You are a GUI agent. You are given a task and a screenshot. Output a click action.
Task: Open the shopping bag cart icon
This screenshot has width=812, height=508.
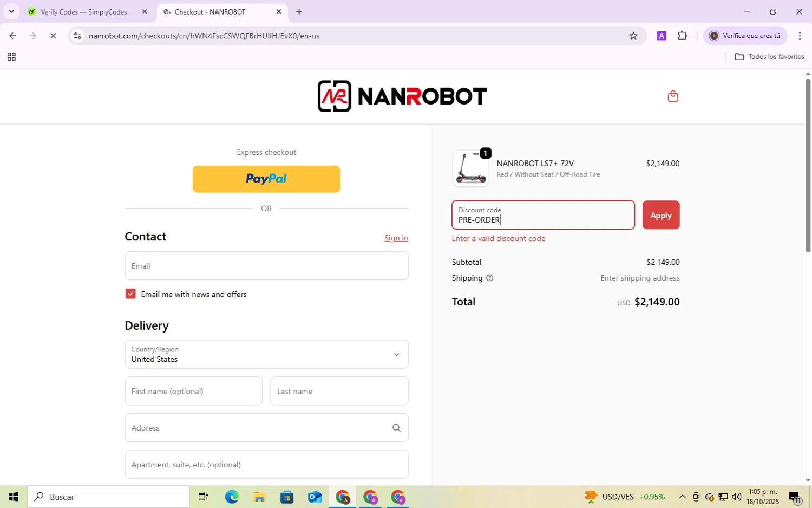pyautogui.click(x=673, y=96)
